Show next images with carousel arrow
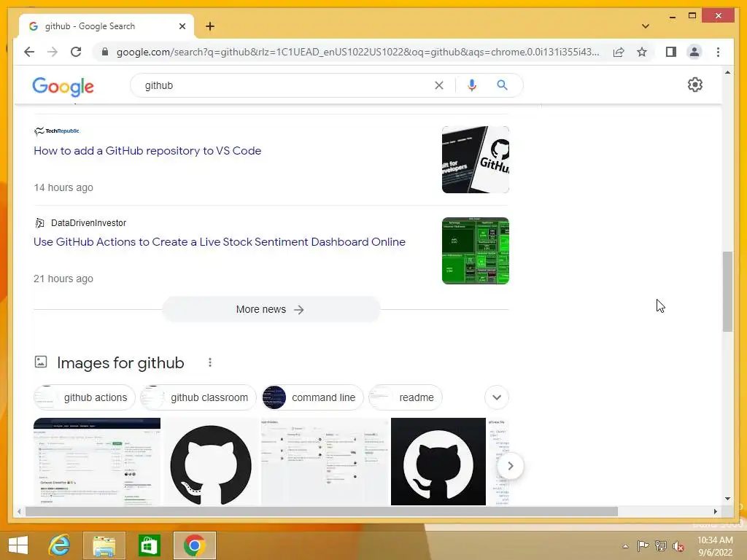Screen dimensions: 747x560 pyautogui.click(x=510, y=466)
